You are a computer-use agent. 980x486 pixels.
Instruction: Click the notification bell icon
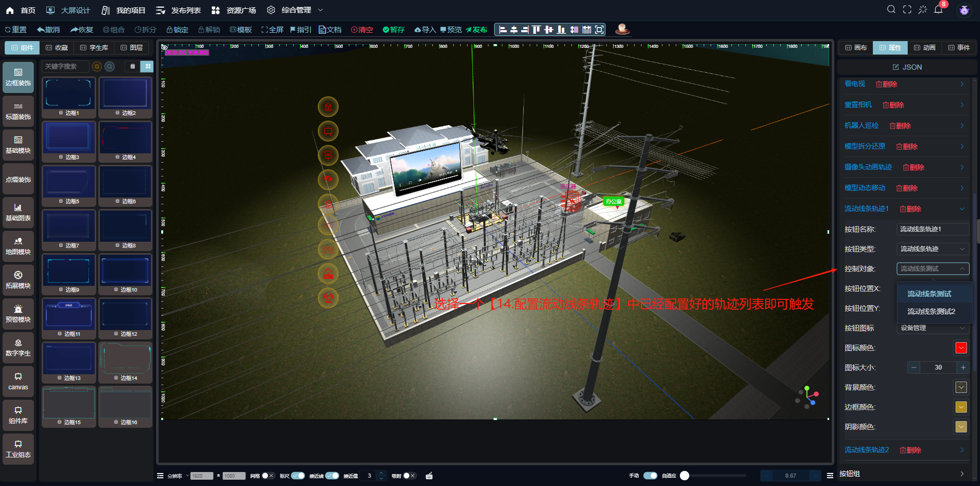pos(938,10)
